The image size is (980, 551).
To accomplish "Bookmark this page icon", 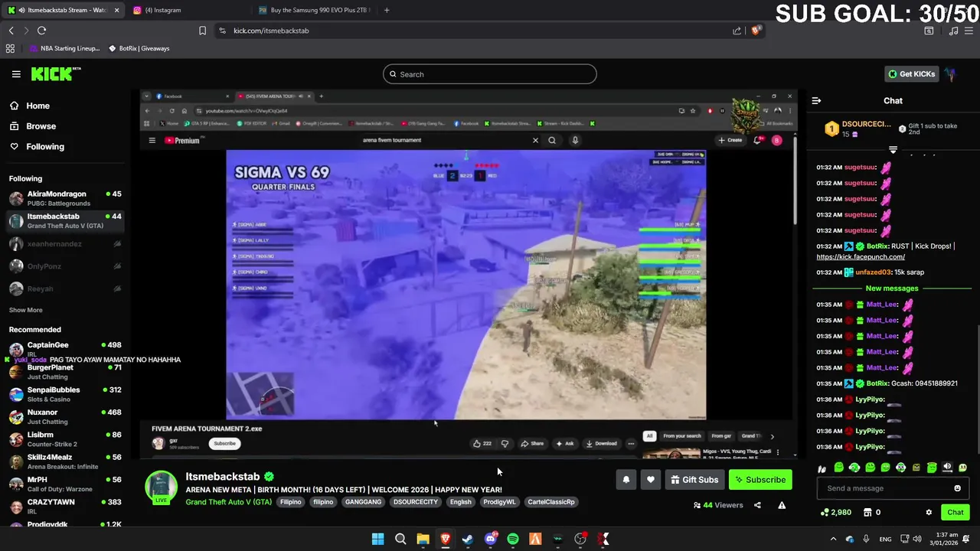I will tap(202, 31).
